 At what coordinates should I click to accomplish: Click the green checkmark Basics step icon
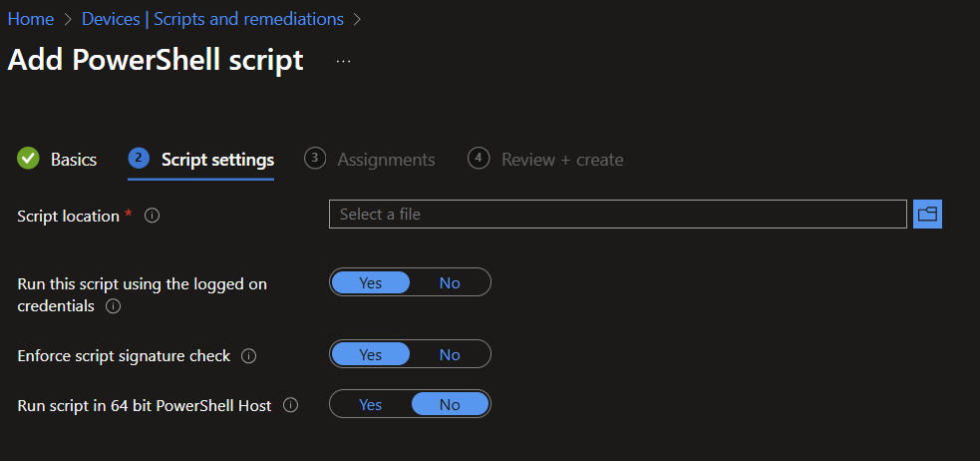pos(29,159)
